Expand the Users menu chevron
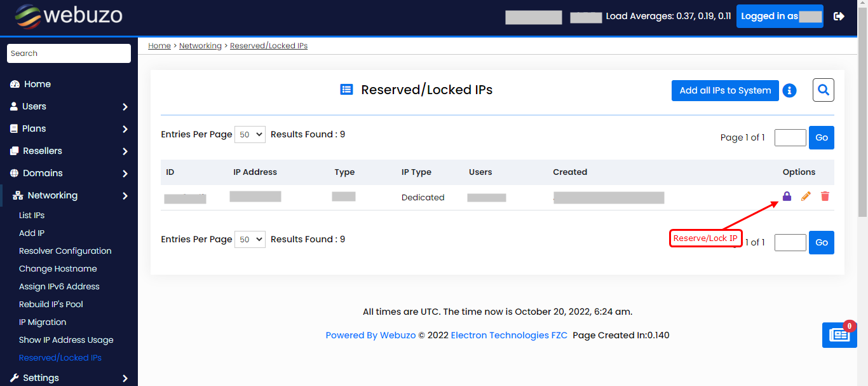This screenshot has width=868, height=386. point(125,107)
